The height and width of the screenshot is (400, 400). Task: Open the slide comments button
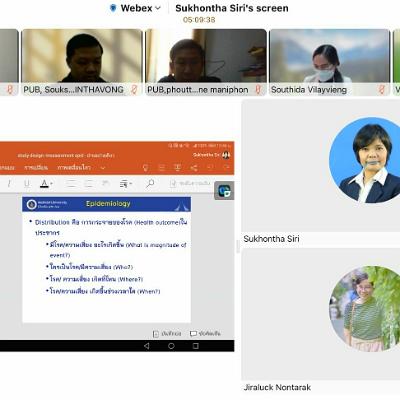[205, 334]
